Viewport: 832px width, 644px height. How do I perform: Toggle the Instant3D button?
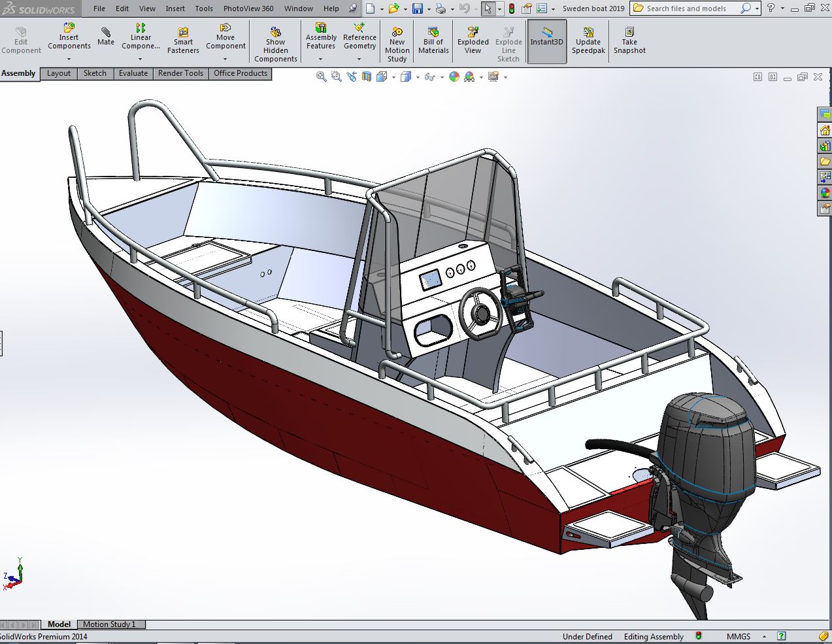coord(546,41)
